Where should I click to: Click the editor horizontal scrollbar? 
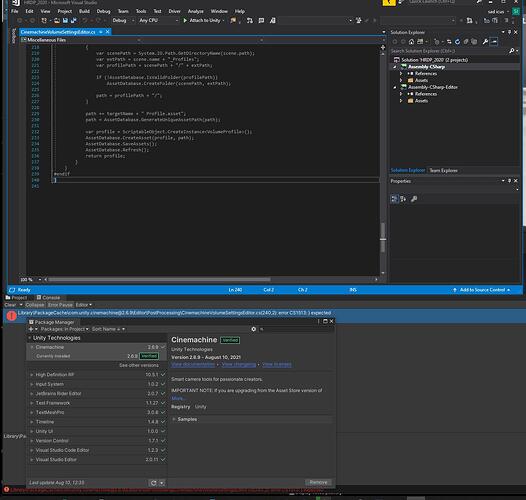tap(160, 280)
